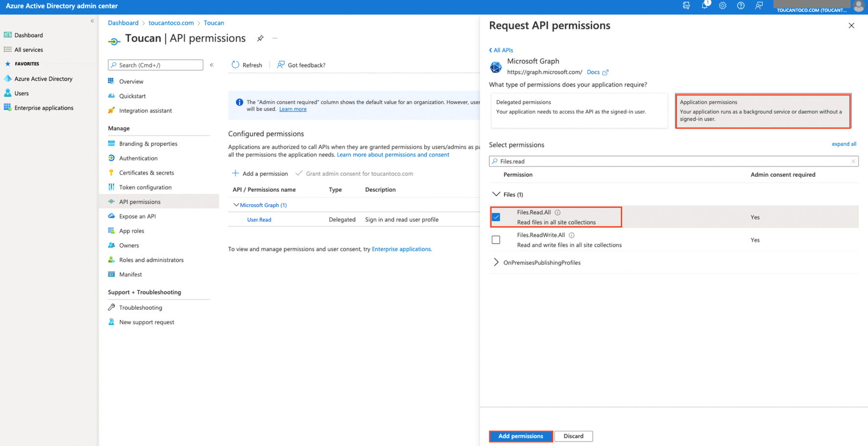868x446 pixels.
Task: Click the feedback smiley icon in top bar
Action: point(758,6)
